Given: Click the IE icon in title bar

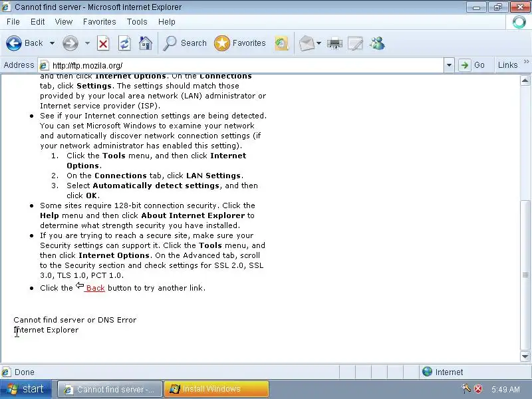Looking at the screenshot, I should coord(6,7).
